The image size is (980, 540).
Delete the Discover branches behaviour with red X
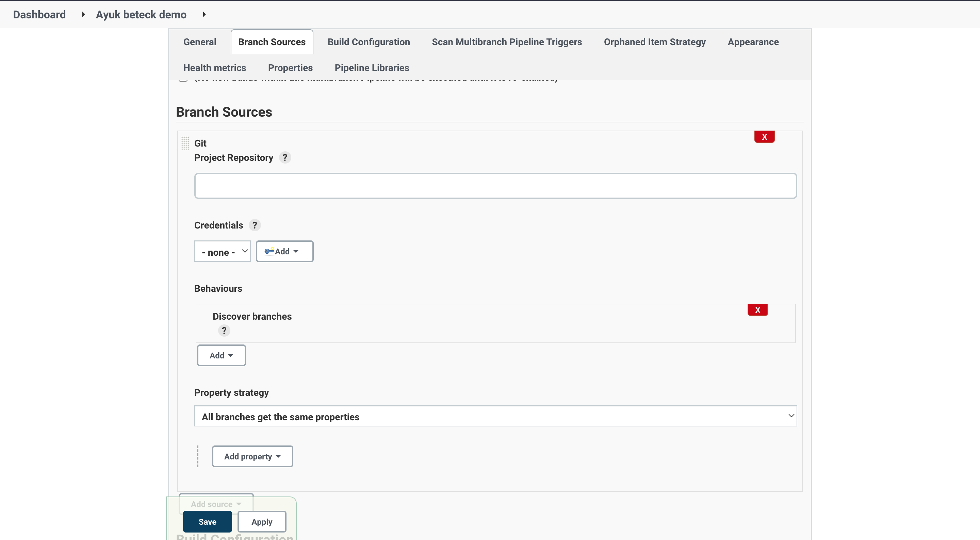[757, 310]
